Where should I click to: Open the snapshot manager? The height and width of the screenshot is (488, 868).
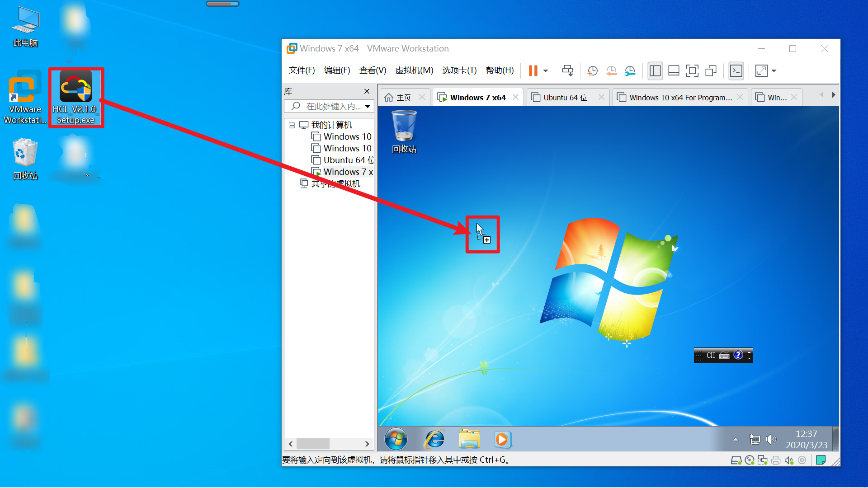click(630, 70)
